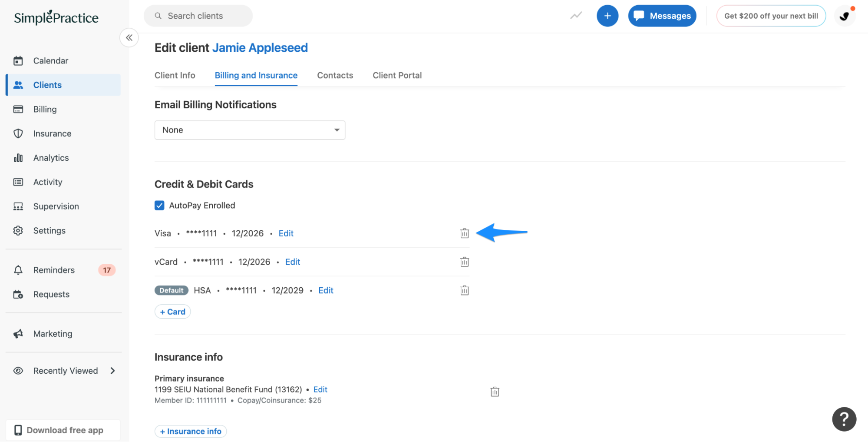
Task: Focus the Search clients field
Action: point(198,16)
